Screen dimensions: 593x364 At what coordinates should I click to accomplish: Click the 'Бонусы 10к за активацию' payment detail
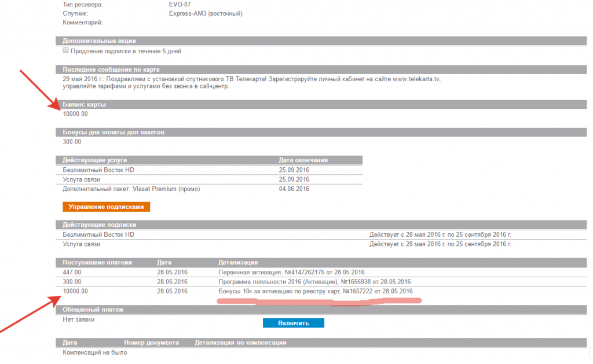point(315,291)
